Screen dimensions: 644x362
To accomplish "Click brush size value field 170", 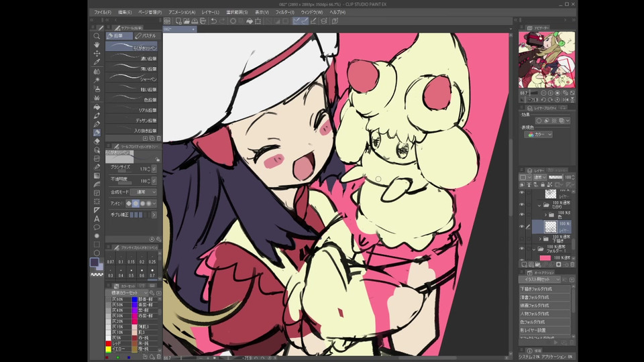I will (144, 169).
